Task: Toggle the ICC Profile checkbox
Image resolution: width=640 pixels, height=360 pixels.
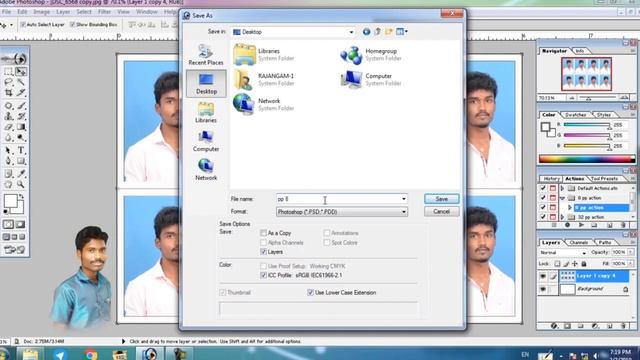Action: tap(263, 276)
